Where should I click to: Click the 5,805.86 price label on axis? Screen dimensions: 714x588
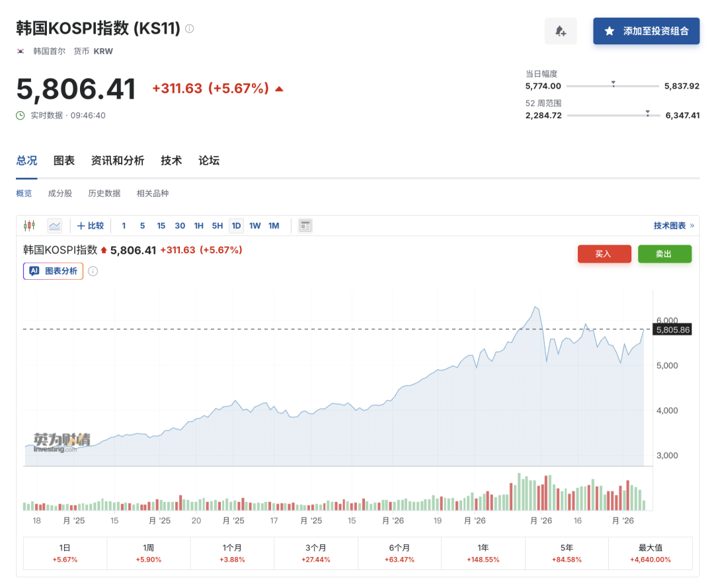[672, 329]
